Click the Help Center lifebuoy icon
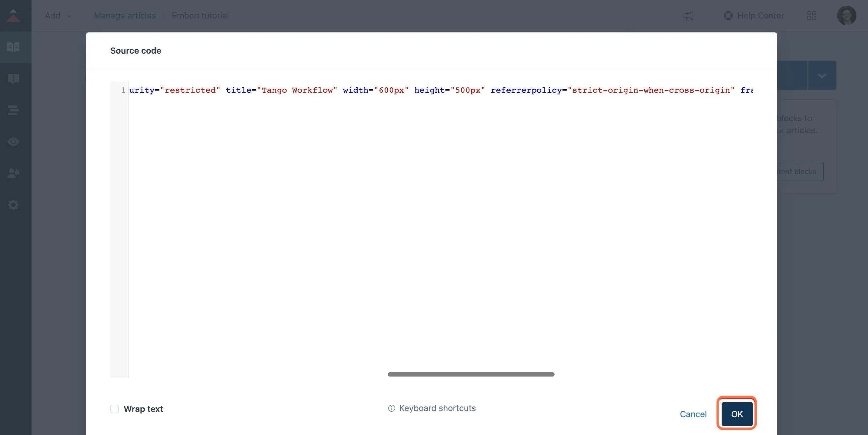868x435 pixels. click(x=728, y=15)
